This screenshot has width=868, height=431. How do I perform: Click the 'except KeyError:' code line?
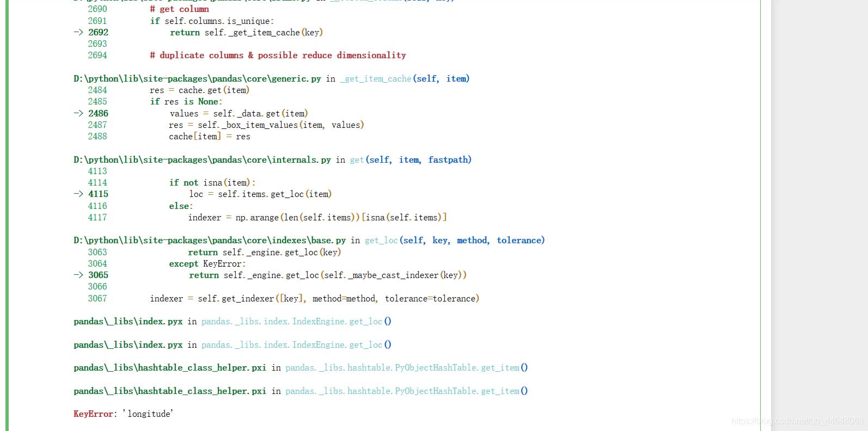pyautogui.click(x=207, y=264)
